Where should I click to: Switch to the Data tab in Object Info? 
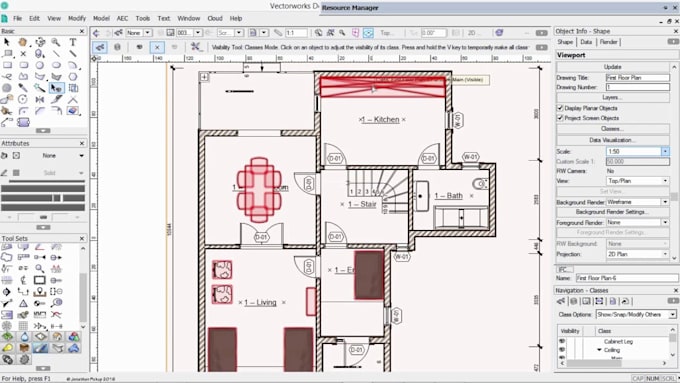pyautogui.click(x=586, y=42)
